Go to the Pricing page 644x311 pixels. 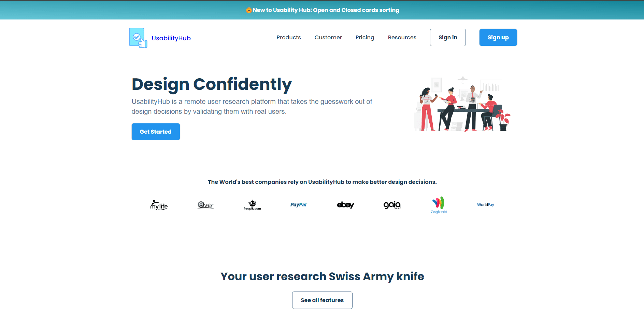365,37
